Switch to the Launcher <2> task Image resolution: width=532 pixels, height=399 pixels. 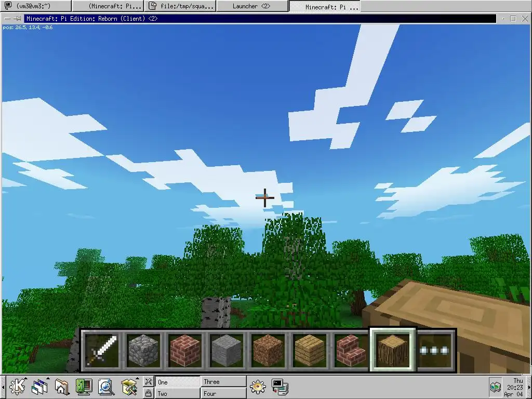coord(252,6)
